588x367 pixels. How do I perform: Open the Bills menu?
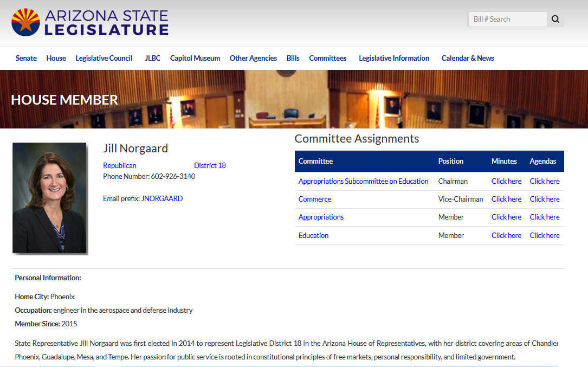(293, 58)
